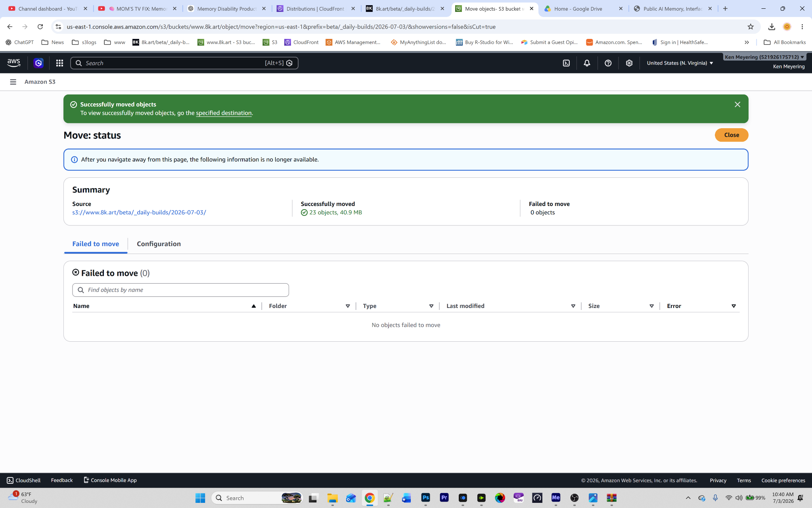Open the weather widget showing 63°F
812x508 pixels.
(x=23, y=498)
